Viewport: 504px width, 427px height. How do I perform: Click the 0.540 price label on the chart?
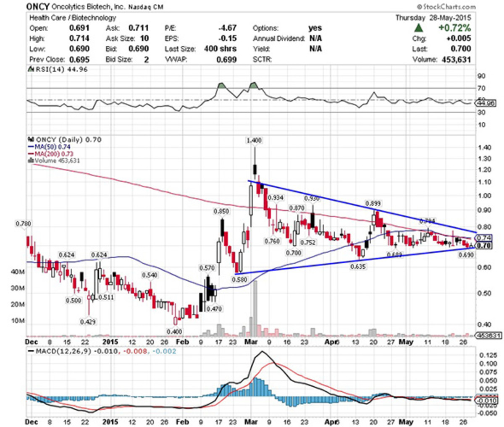[x=150, y=275]
